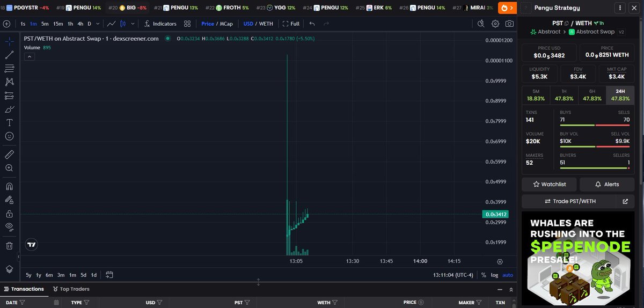
Task: Copy the PST token address
Action: click(566, 24)
